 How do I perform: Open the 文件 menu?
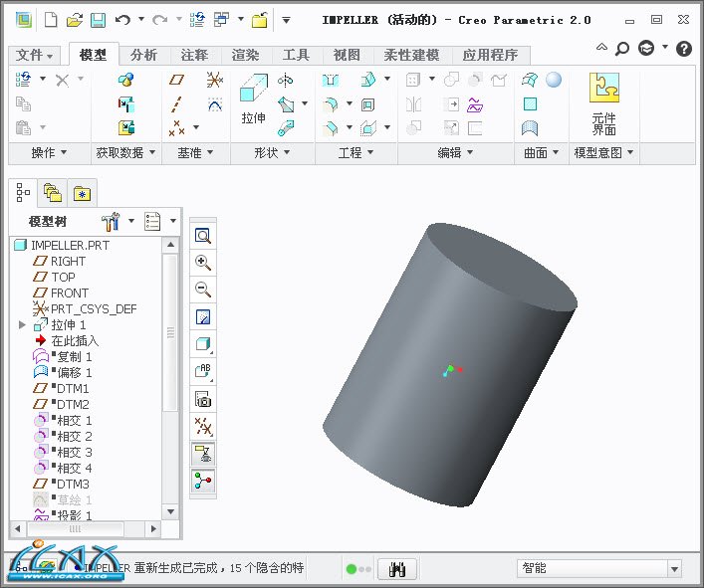point(36,56)
